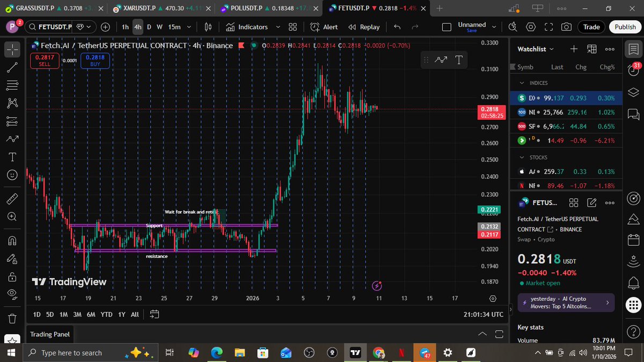This screenshot has height=362, width=644.
Task: Open the emoji icons tool
Action: coord(12,175)
